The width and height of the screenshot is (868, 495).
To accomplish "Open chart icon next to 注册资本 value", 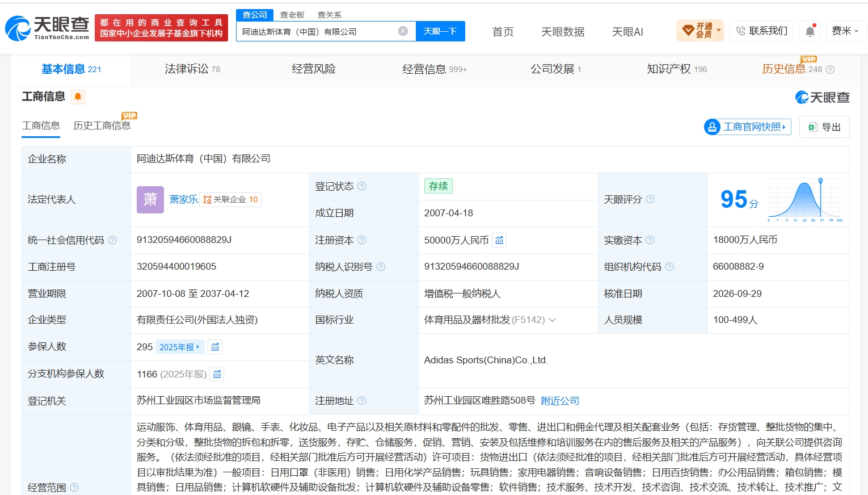I will coord(499,240).
